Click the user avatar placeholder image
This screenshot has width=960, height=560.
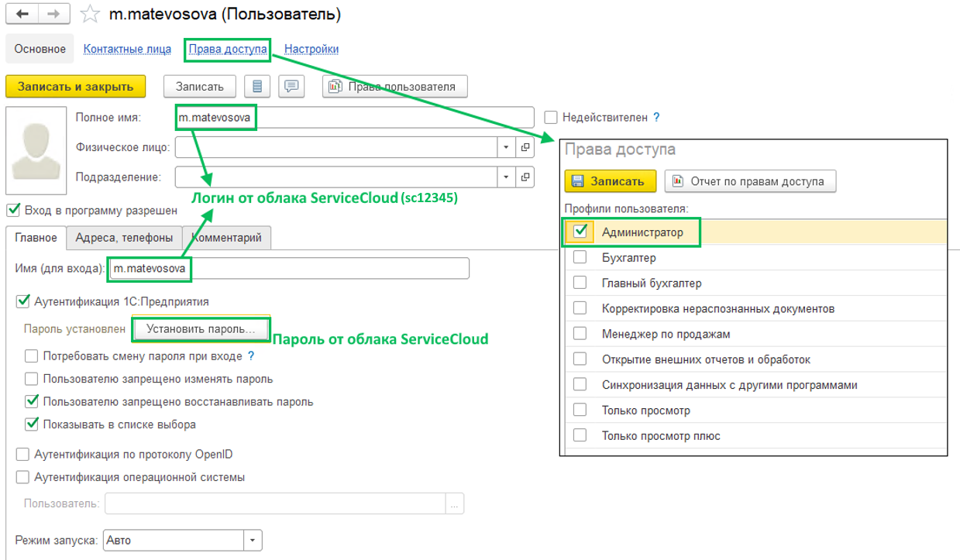tap(38, 150)
